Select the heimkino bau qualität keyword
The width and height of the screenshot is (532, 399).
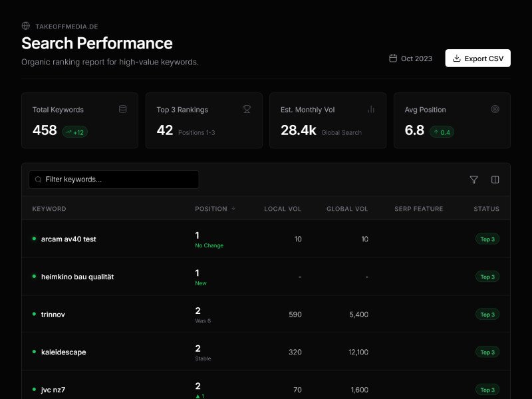(x=77, y=277)
